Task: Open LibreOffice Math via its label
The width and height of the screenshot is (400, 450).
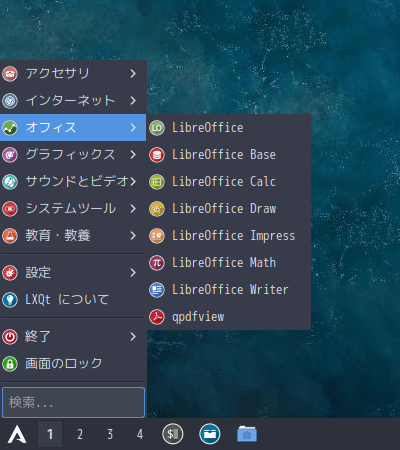Action: point(224,263)
